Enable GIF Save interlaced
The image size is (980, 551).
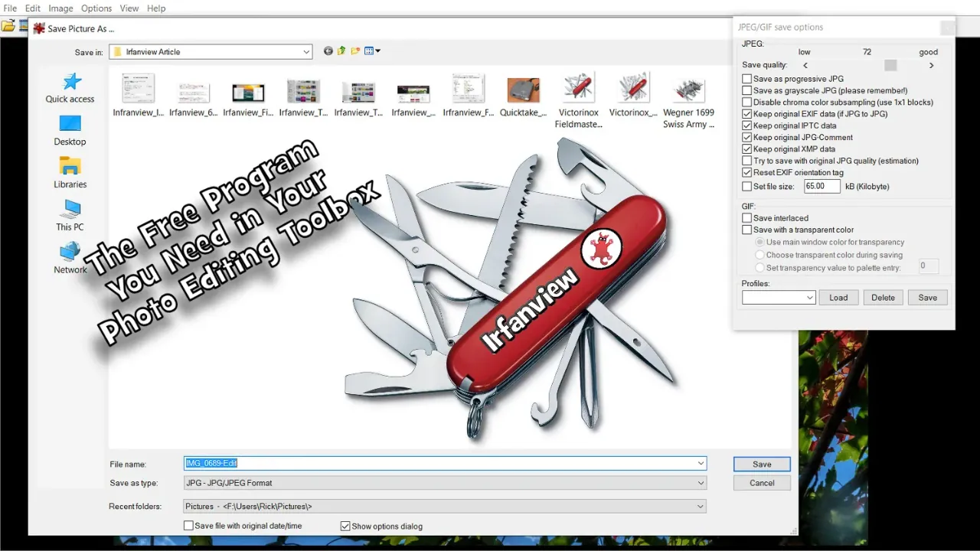point(747,218)
